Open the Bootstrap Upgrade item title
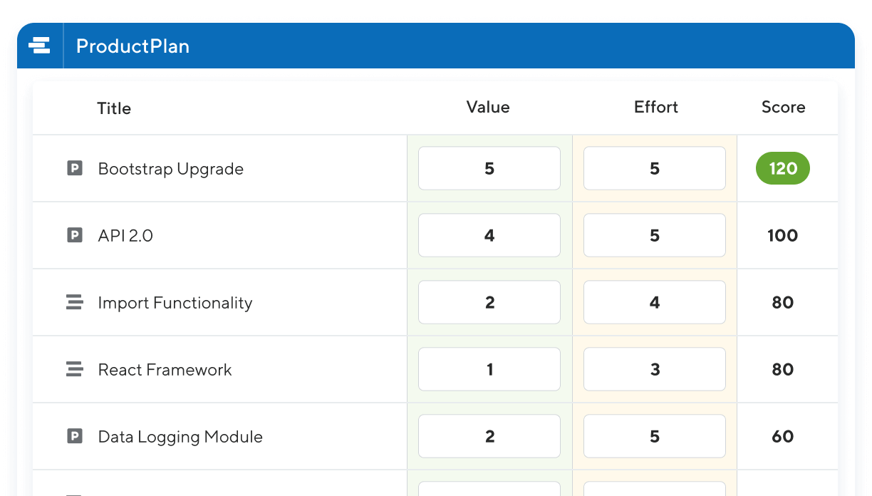Viewport: 872px width, 496px height. tap(170, 169)
